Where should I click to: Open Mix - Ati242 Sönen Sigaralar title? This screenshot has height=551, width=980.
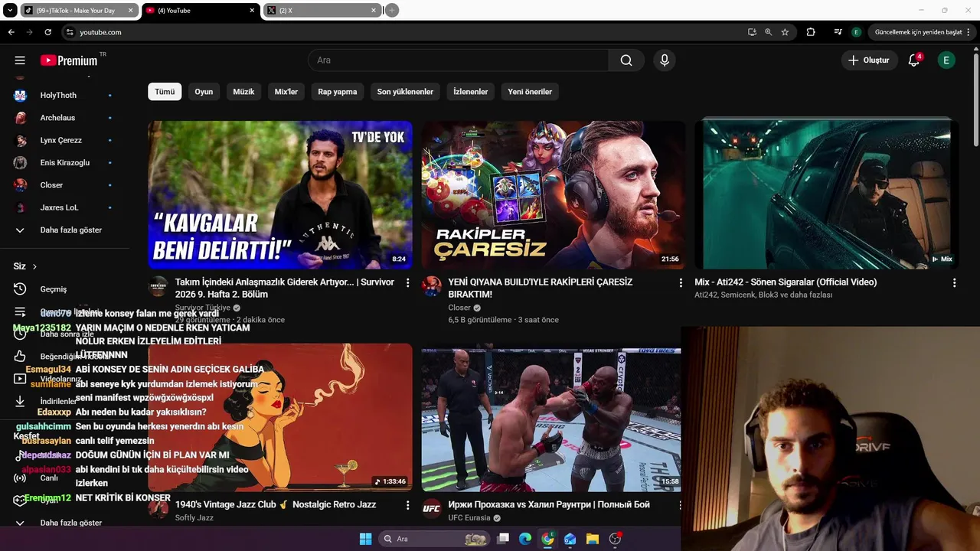point(786,282)
